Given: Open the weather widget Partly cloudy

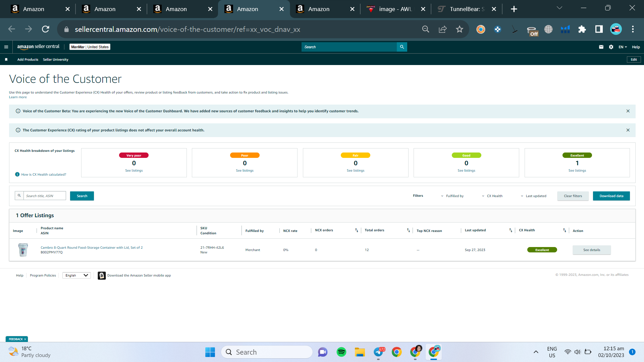Looking at the screenshot, I should click(30, 352).
